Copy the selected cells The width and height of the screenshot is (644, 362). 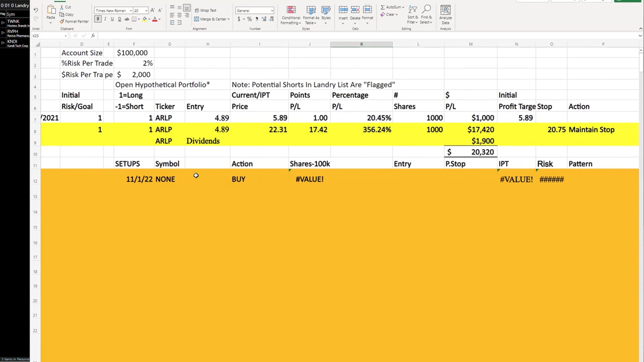[x=67, y=14]
